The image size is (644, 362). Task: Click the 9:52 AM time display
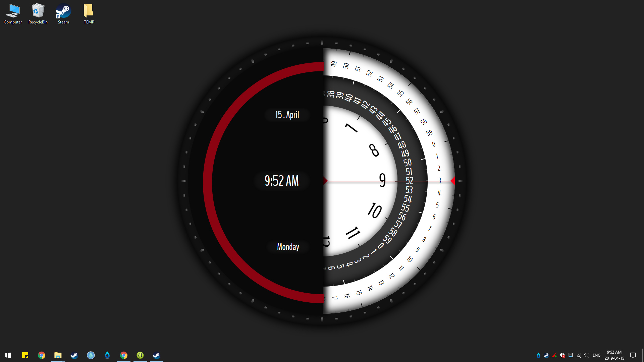[281, 181]
